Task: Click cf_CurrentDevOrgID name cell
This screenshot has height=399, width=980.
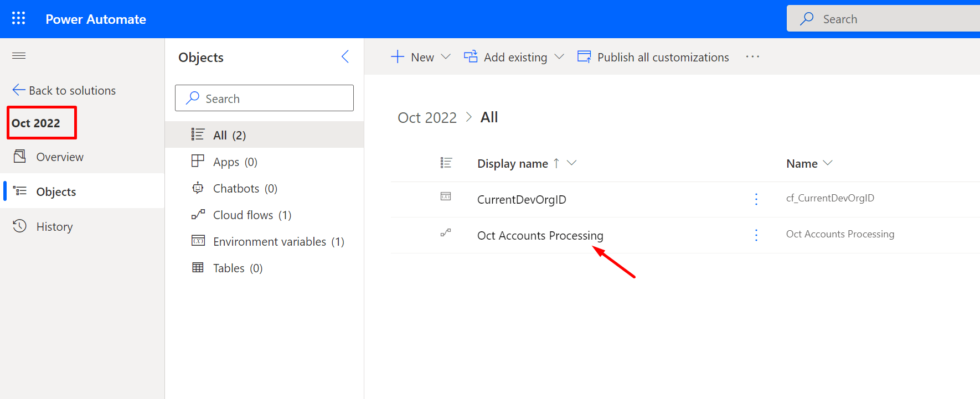Action: tap(830, 198)
